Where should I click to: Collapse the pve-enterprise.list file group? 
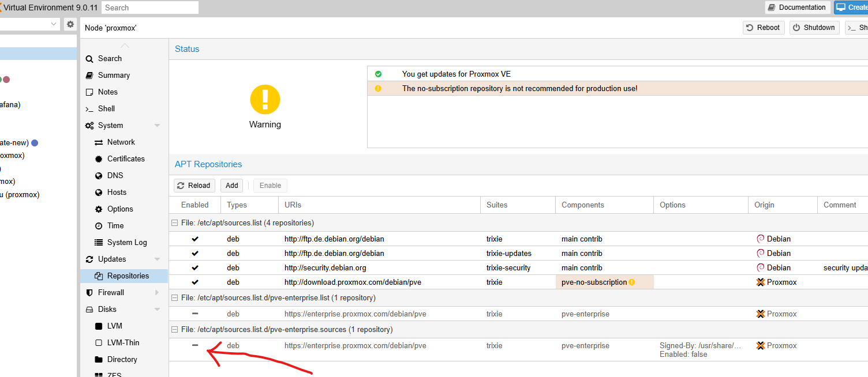(174, 297)
